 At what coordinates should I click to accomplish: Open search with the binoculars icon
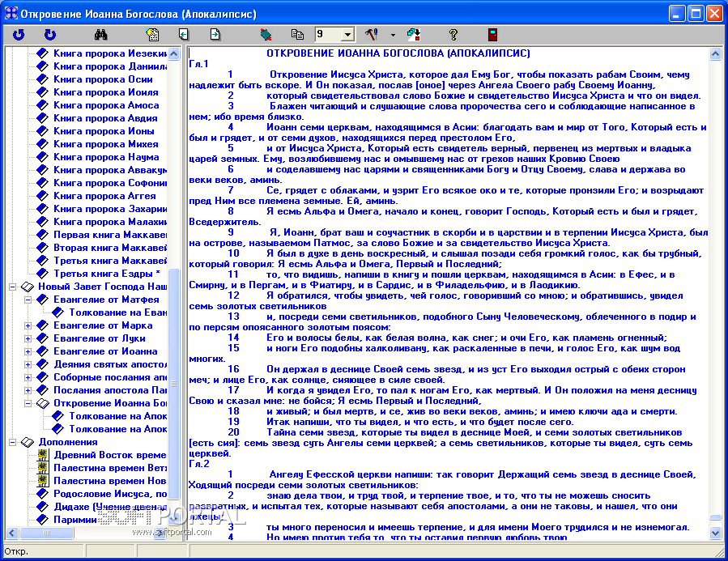(100, 34)
